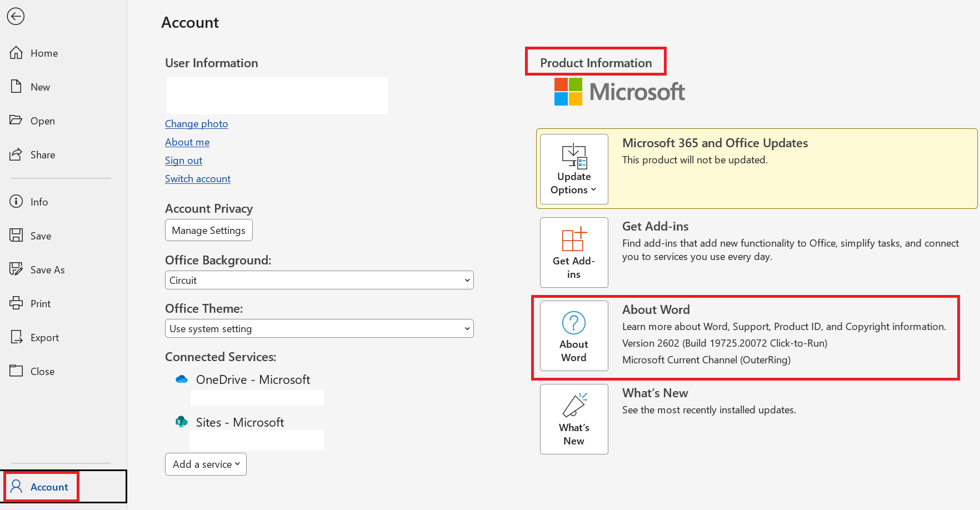The image size is (980, 510).
Task: Click the Save As icon
Action: point(16,269)
